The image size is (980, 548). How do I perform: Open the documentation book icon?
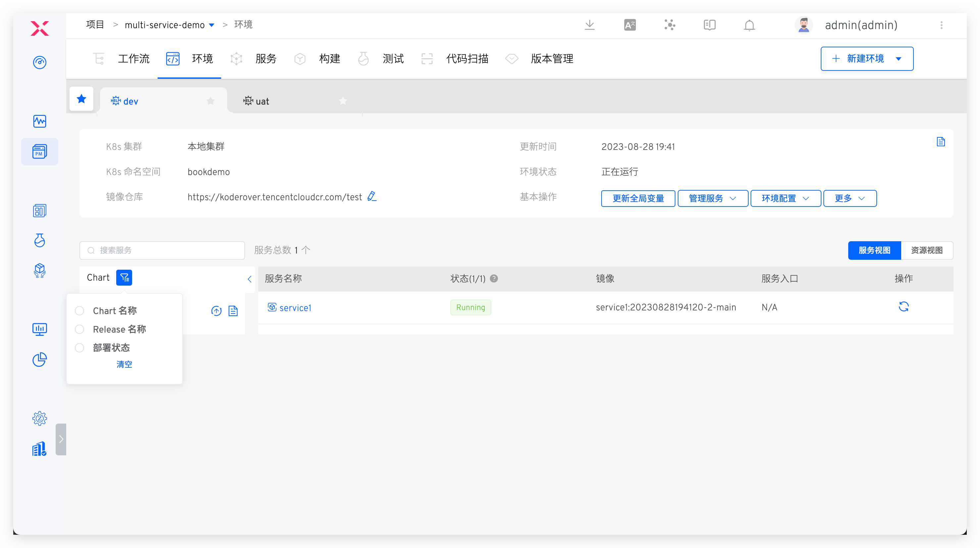pos(709,25)
